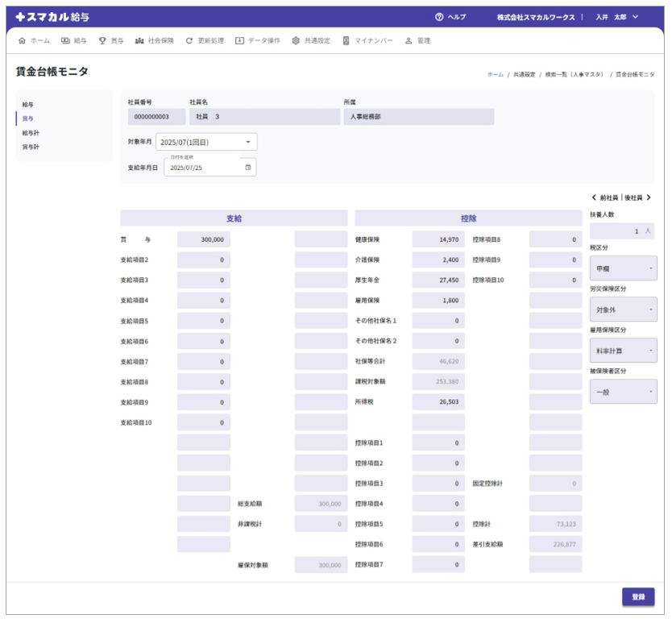Open the 賞与 bonus menu

[x=111, y=40]
